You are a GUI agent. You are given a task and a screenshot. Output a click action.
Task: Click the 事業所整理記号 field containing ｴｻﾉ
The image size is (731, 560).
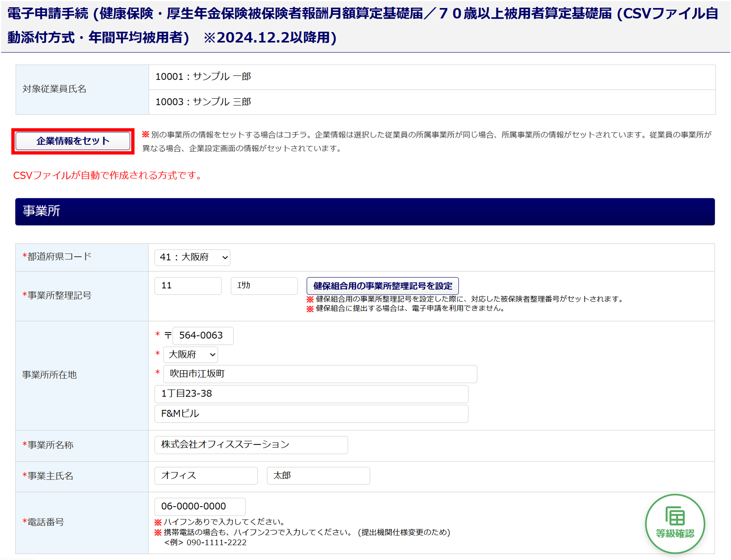pos(264,286)
